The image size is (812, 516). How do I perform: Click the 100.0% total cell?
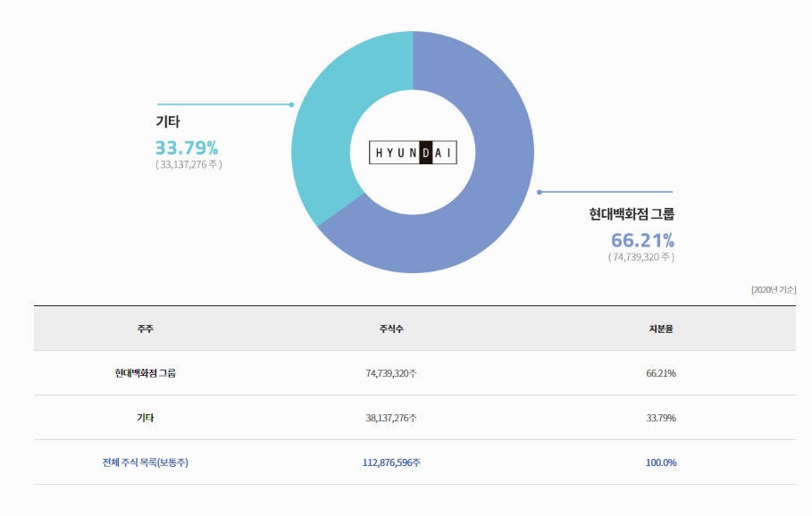point(661,462)
